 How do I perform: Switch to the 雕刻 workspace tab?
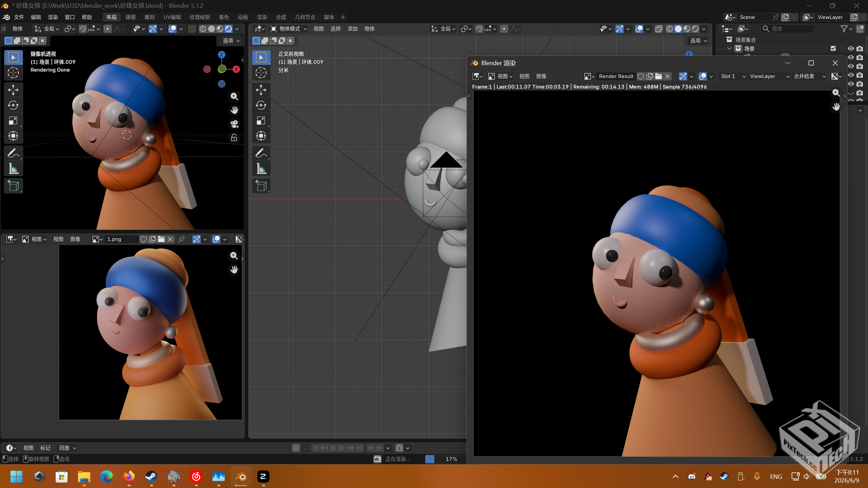[x=150, y=17]
